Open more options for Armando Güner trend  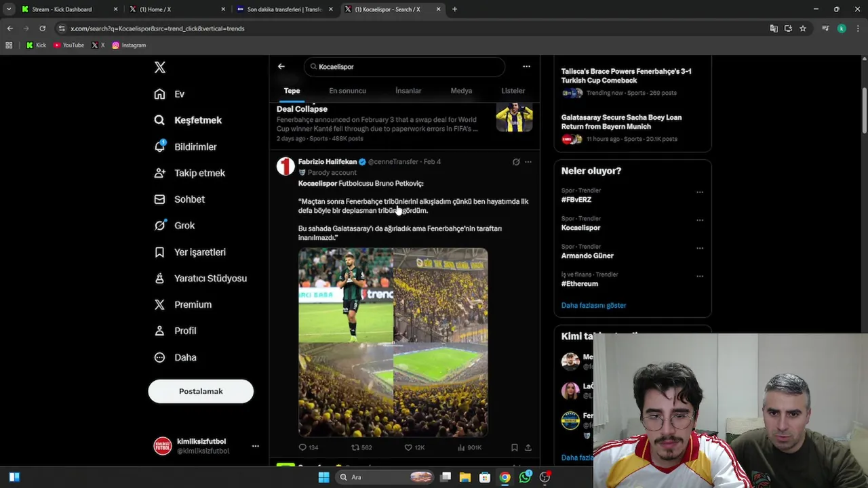point(700,248)
